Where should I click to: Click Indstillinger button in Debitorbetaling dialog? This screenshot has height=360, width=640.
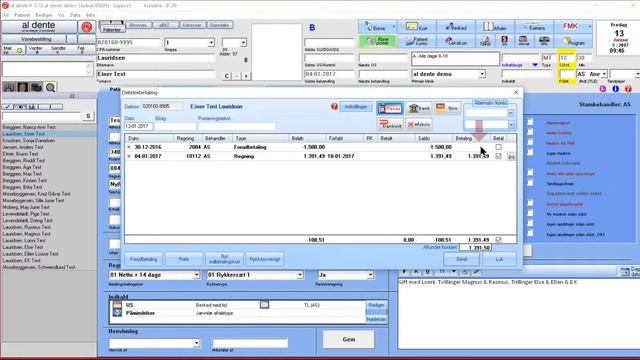[356, 107]
